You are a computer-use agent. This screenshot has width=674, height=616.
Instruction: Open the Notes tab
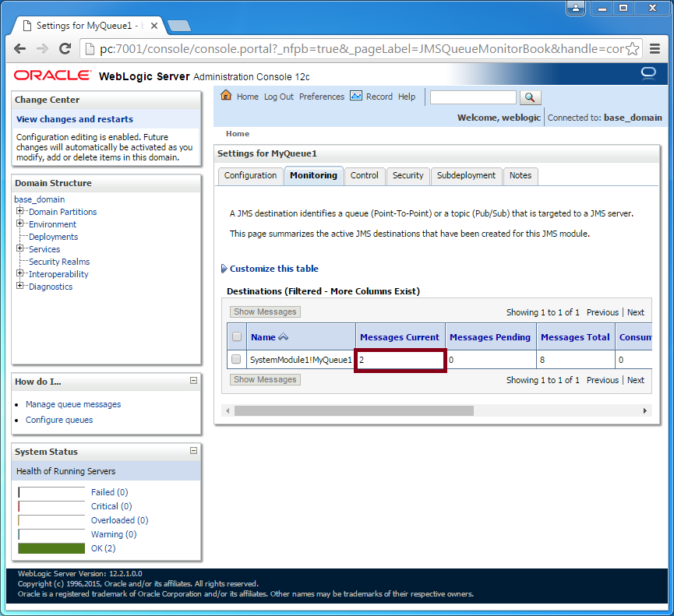520,176
